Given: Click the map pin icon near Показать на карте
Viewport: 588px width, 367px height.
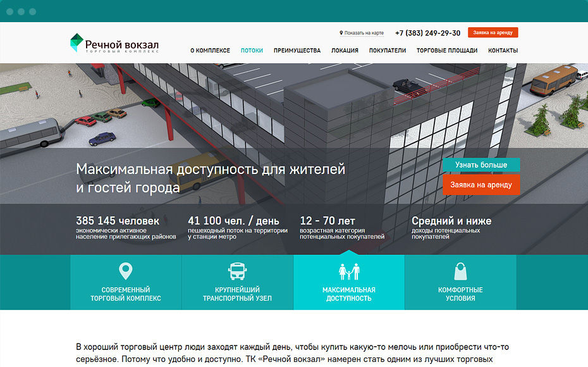Looking at the screenshot, I should pos(341,33).
